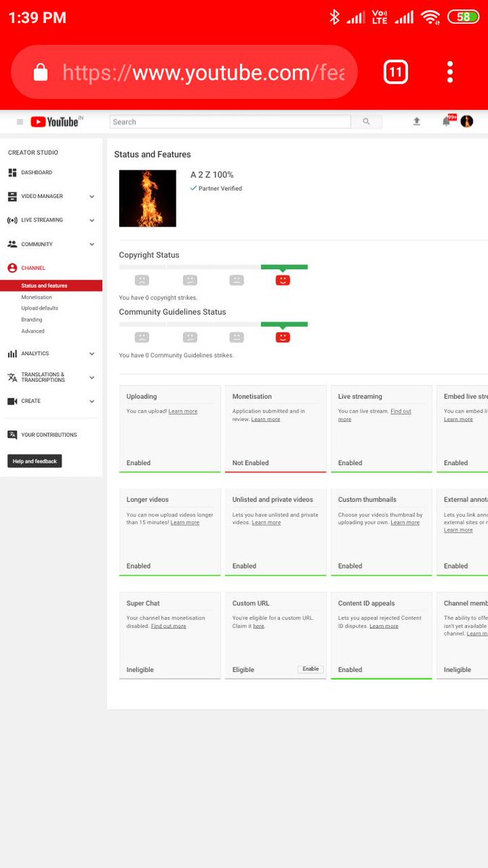Expand the Create section chevron
The image size is (488, 868).
tap(92, 401)
